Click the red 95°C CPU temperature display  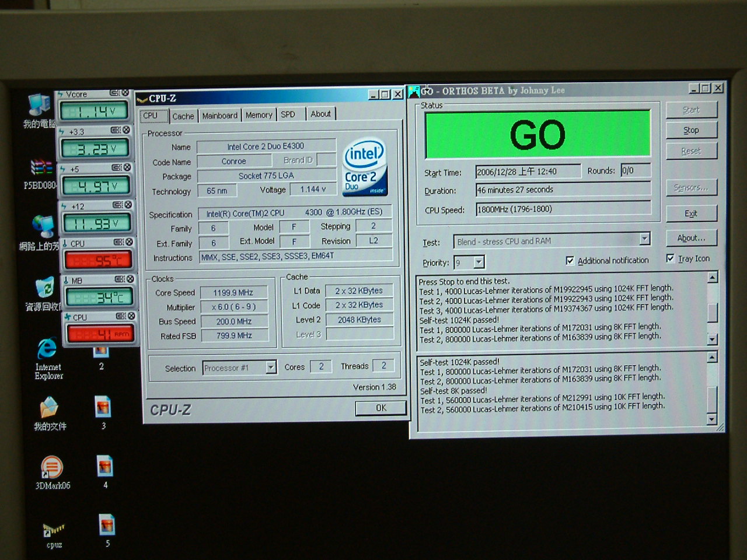click(x=99, y=260)
